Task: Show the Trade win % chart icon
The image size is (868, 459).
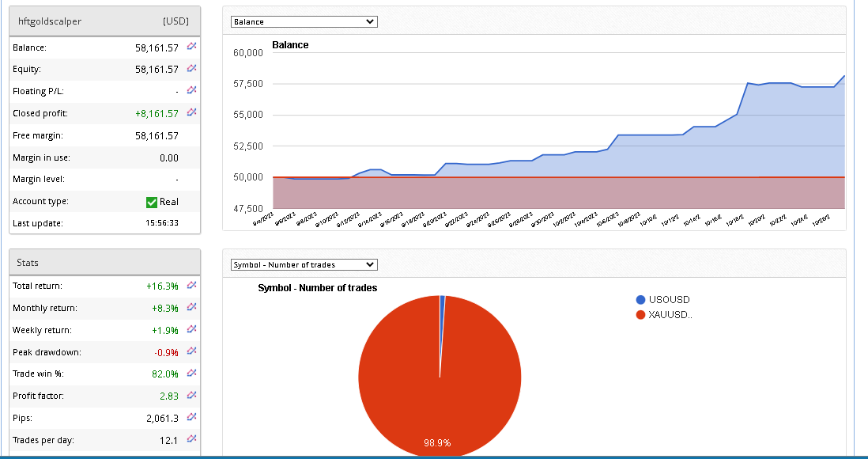Action: 191,374
